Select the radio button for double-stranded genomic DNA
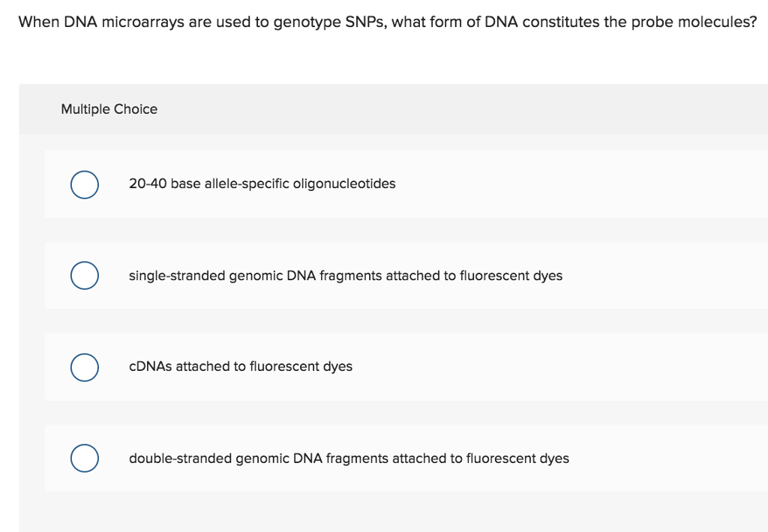This screenshot has height=532, width=768. 84,458
